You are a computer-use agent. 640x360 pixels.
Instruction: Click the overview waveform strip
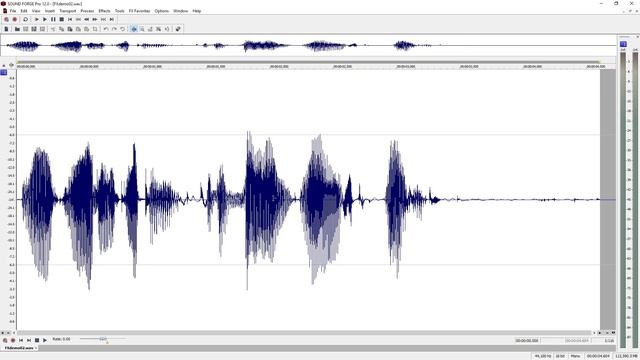[308, 45]
